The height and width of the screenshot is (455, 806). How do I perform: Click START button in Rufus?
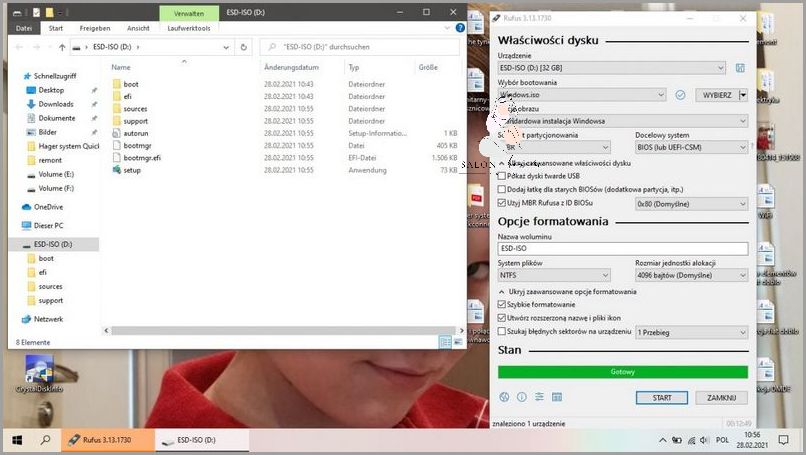click(662, 397)
